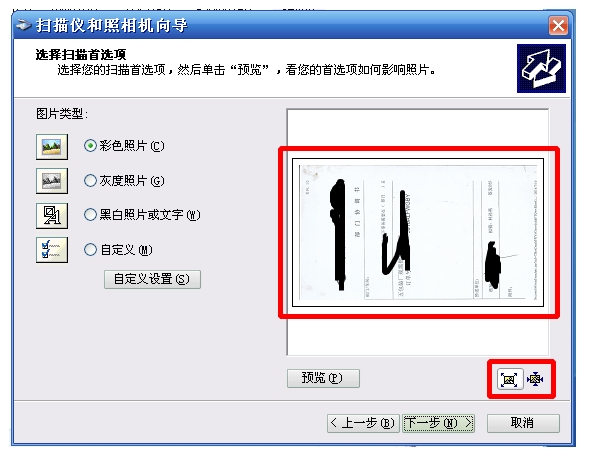Click the 预览 preview button
589x457 pixels.
click(x=323, y=378)
